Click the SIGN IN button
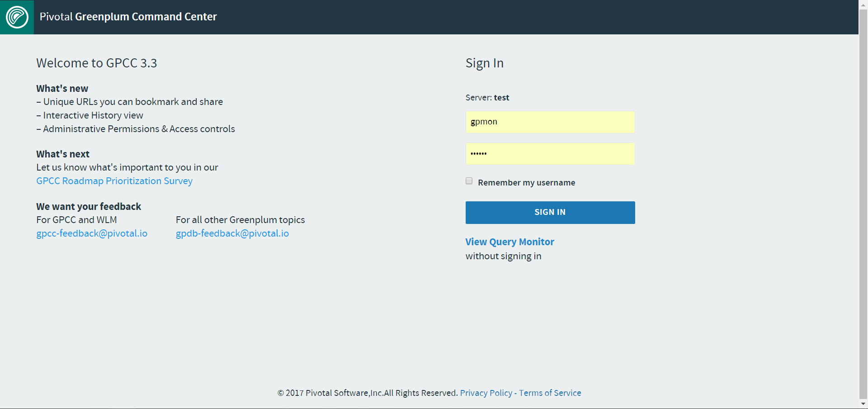Viewport: 868px width, 409px height. point(550,213)
